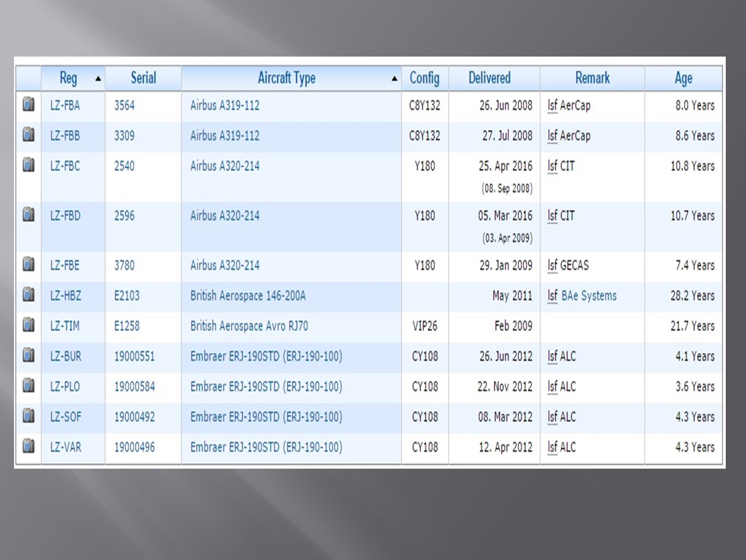Open registration link LZ-FBD
This screenshot has width=746, height=560.
tap(65, 216)
